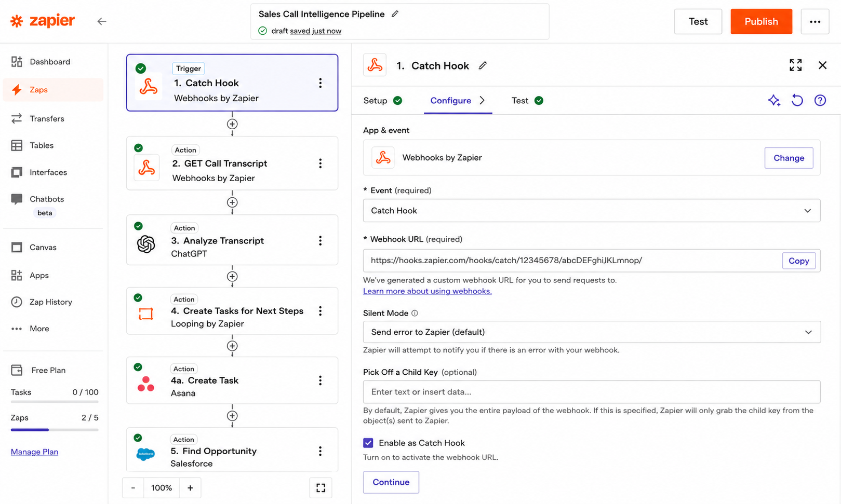Open the three-dot menu next to Publish

[x=815, y=21]
